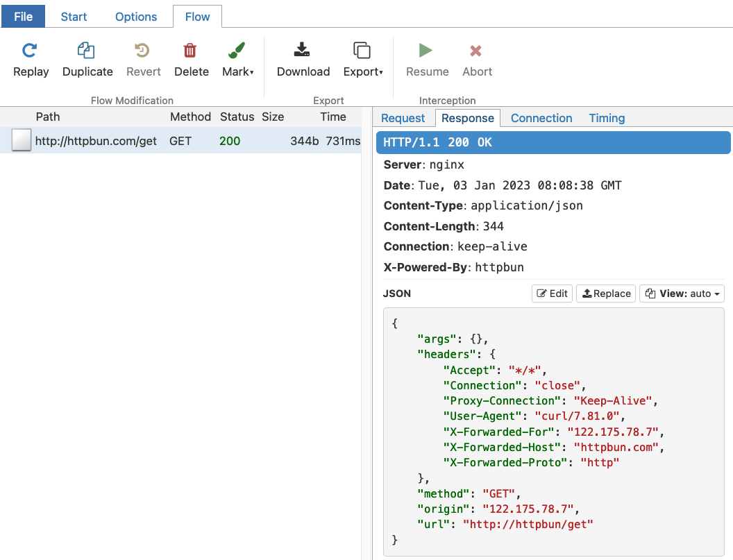733x560 pixels.
Task: Sort by the Time column header
Action: (x=333, y=117)
